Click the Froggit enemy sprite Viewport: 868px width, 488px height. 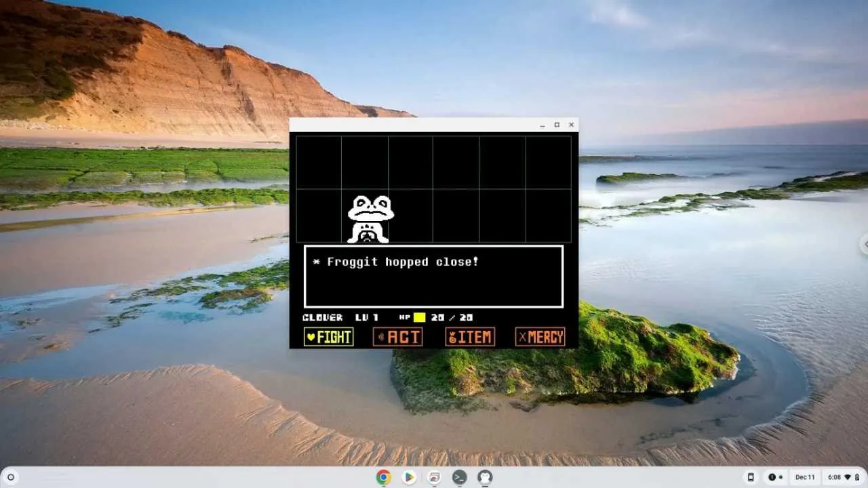coord(370,219)
